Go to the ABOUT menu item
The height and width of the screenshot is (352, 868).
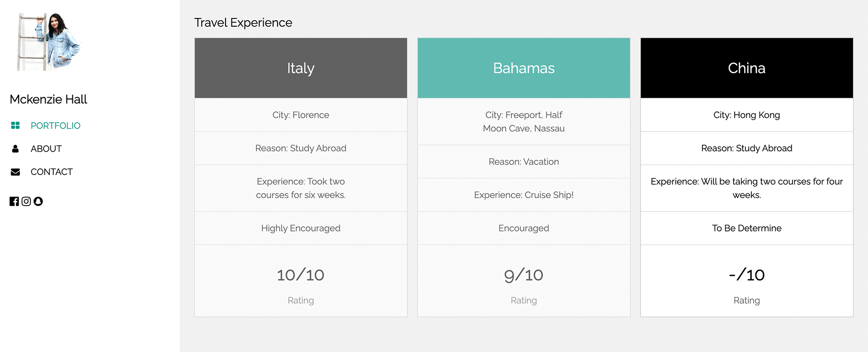point(46,149)
